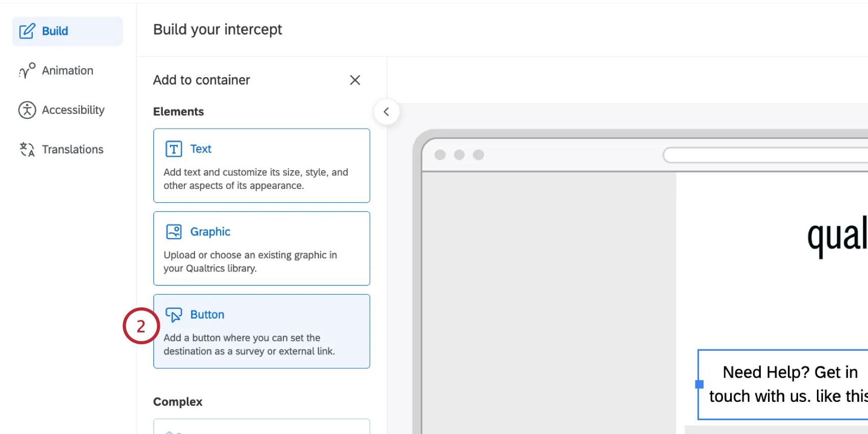The width and height of the screenshot is (868, 434).
Task: Click the 'Elements' heading
Action: 178,111
